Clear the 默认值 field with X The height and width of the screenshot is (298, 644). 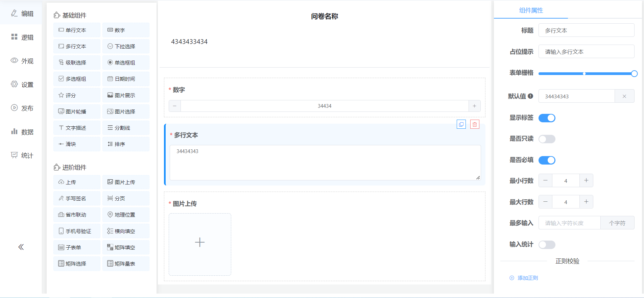click(624, 96)
